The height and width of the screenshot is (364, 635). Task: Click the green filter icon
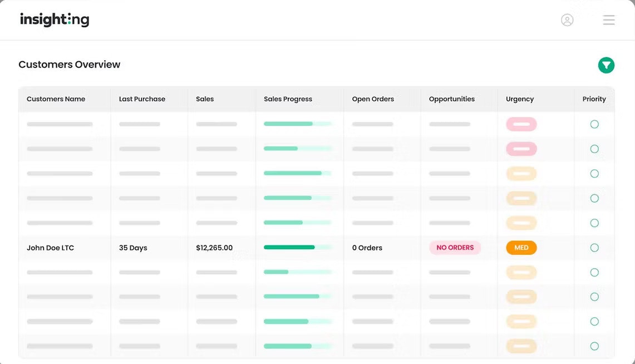tap(606, 65)
